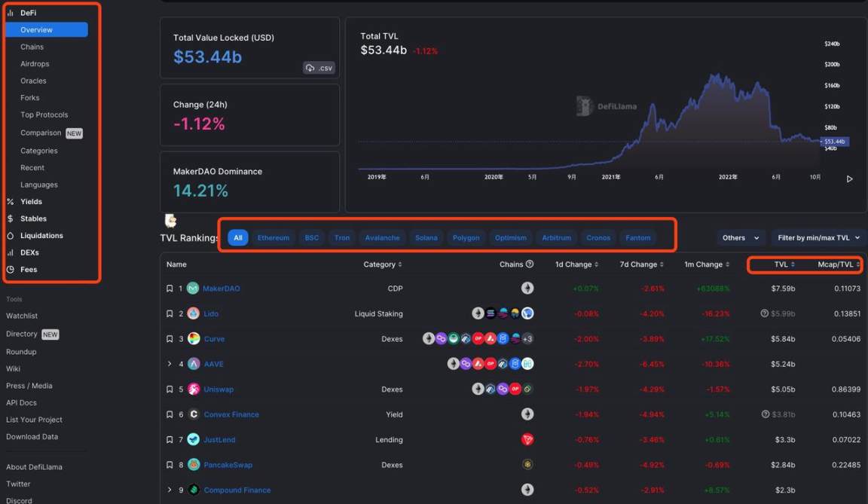Open the Convex Finance protocol link
This screenshot has width=868, height=504.
(231, 414)
